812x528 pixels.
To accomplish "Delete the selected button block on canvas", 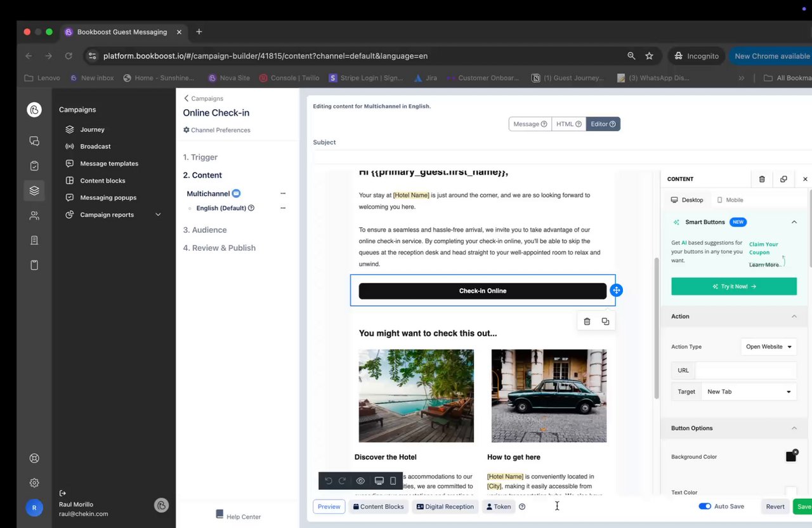I will click(587, 322).
